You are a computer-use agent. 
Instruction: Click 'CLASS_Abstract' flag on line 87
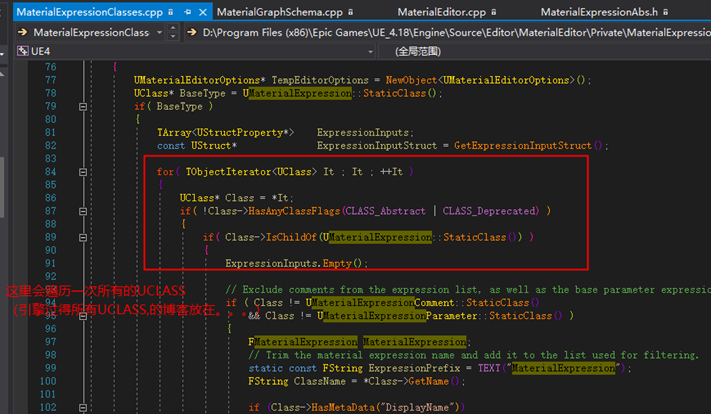tap(385, 211)
